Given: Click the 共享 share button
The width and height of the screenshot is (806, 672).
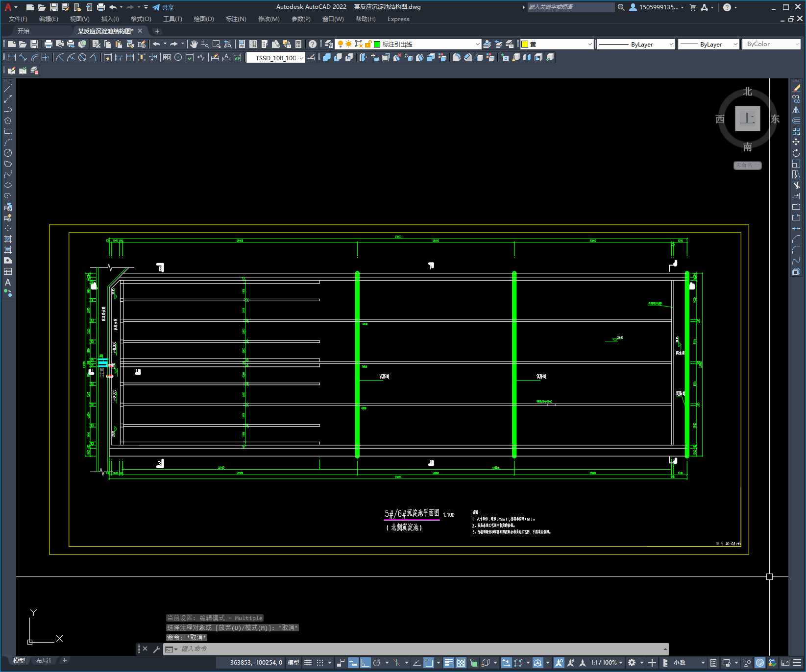Looking at the screenshot, I should [x=163, y=7].
